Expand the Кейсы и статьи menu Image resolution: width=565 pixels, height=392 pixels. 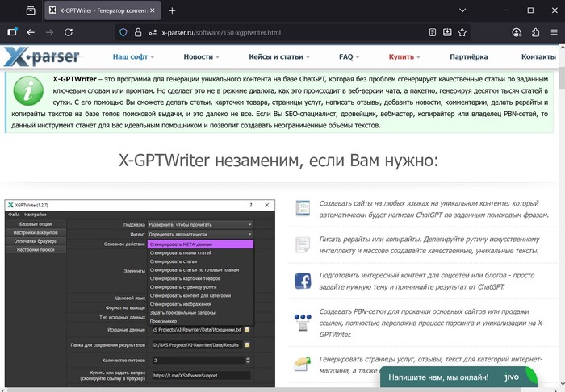(279, 57)
